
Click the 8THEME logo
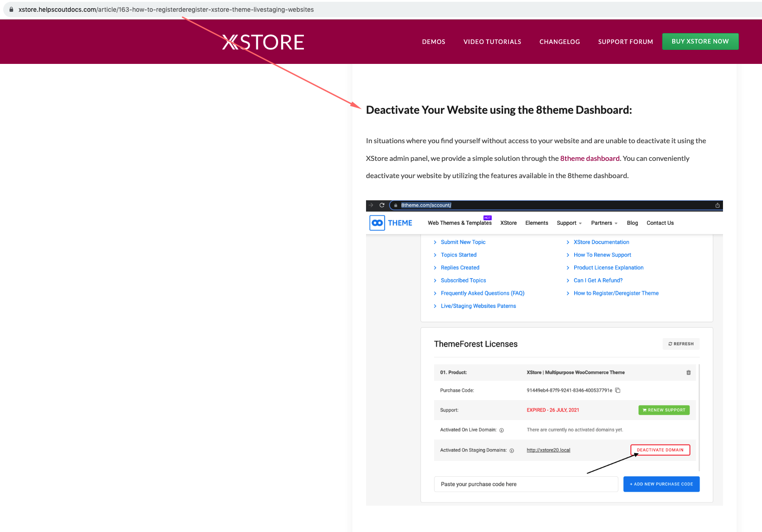pyautogui.click(x=391, y=223)
